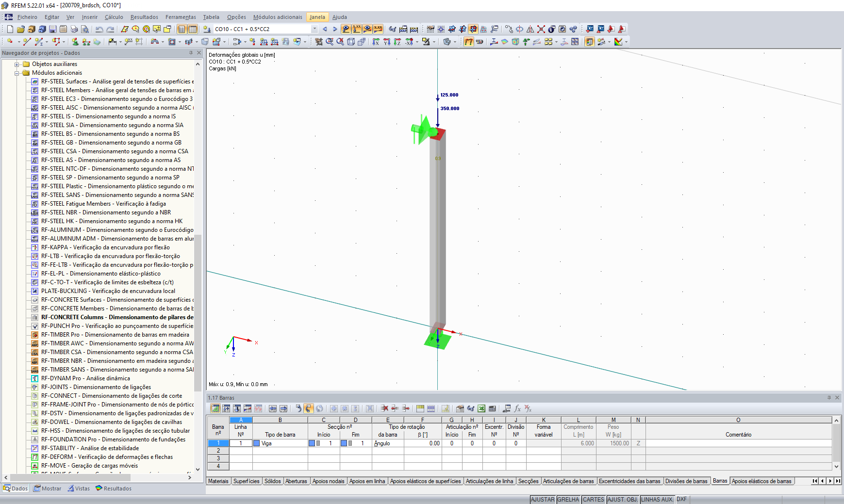Image resolution: width=844 pixels, height=504 pixels.
Task: Go to the previous load case arrow
Action: [325, 29]
